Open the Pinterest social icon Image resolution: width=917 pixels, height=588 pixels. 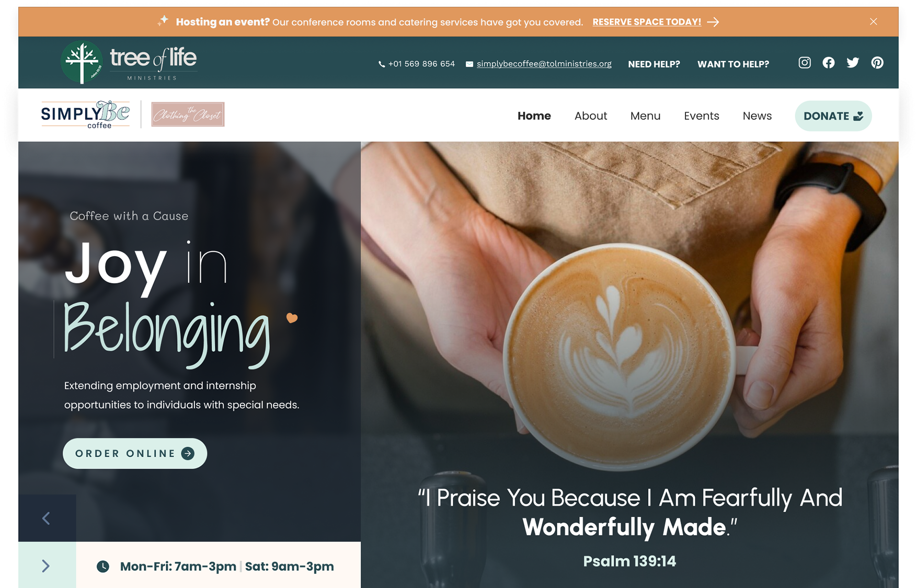point(877,63)
